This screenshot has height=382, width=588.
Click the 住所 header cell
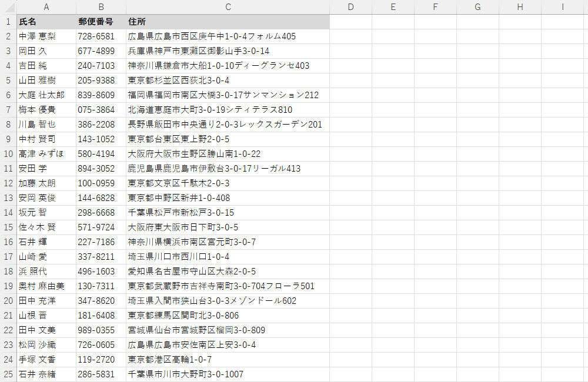point(228,22)
